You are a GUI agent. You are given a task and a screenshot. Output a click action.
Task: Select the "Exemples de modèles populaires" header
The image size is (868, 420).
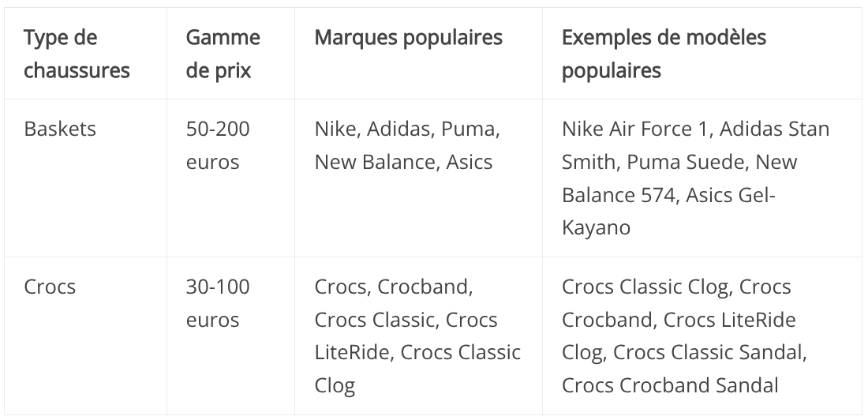pos(702,53)
